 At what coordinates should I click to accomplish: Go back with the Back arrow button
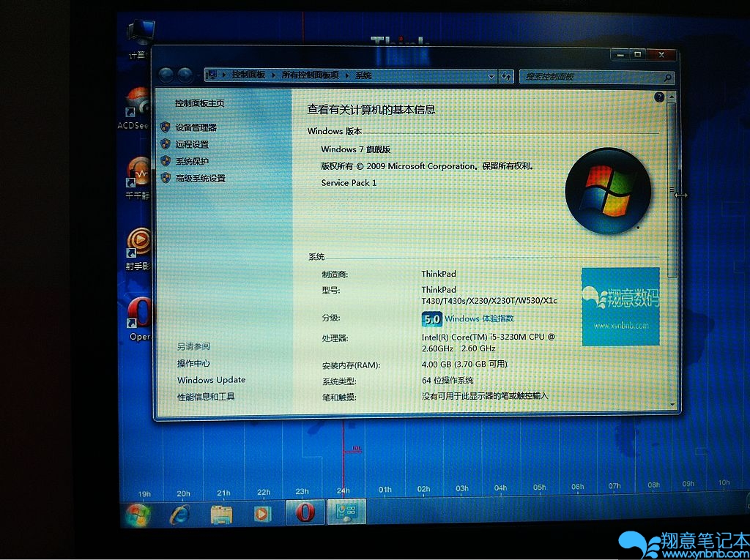tap(166, 75)
